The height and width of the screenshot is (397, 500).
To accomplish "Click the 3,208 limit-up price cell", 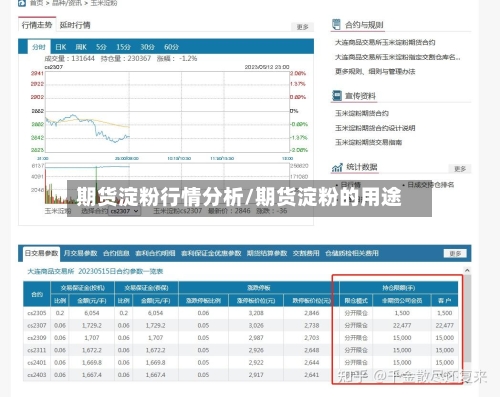I will coord(256,313).
